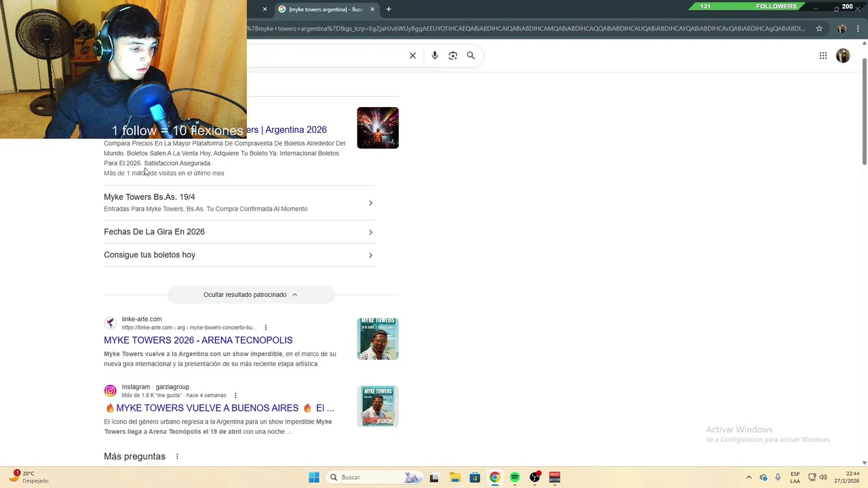Screen dimensions: 868x488
Task: Open Windows Start menu
Action: [x=314, y=477]
